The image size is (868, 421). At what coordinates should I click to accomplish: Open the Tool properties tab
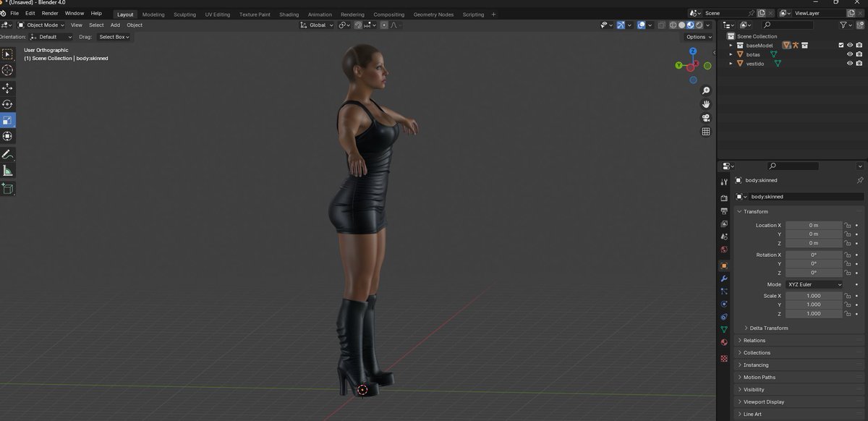(x=724, y=182)
